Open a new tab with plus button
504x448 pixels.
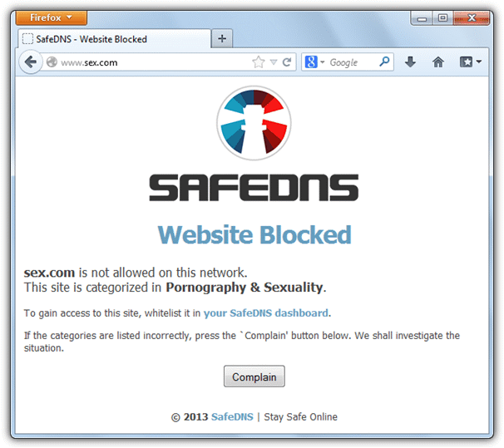(x=222, y=38)
